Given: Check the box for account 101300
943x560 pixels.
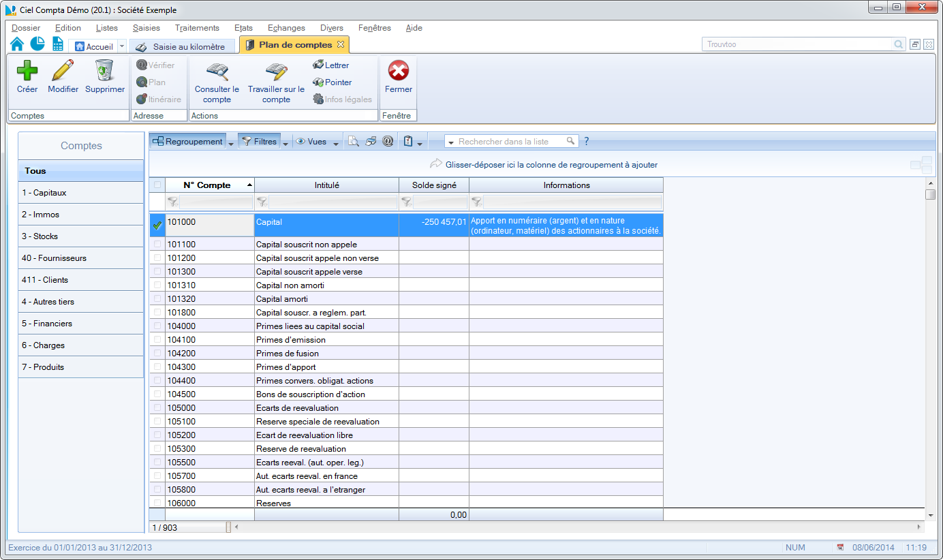Looking at the screenshot, I should tap(158, 271).
